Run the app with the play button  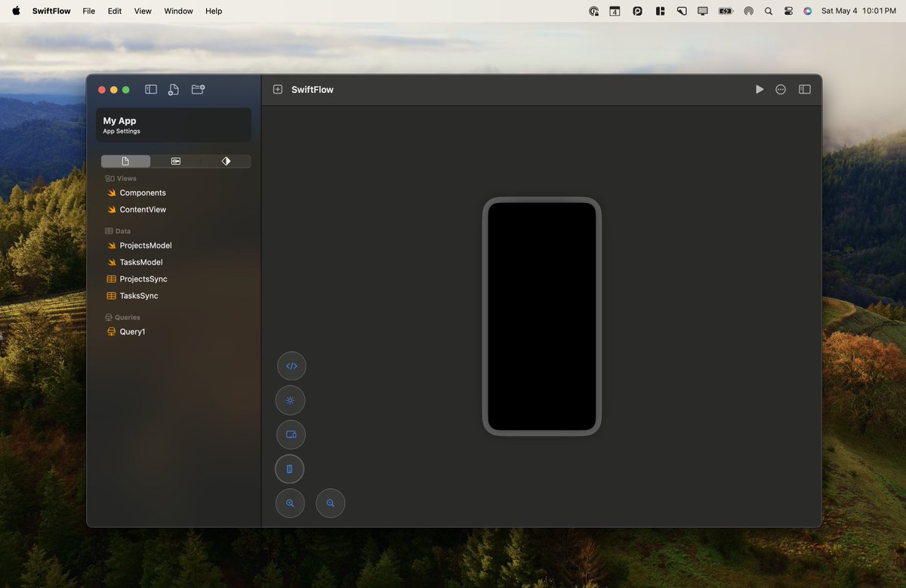[x=760, y=89]
